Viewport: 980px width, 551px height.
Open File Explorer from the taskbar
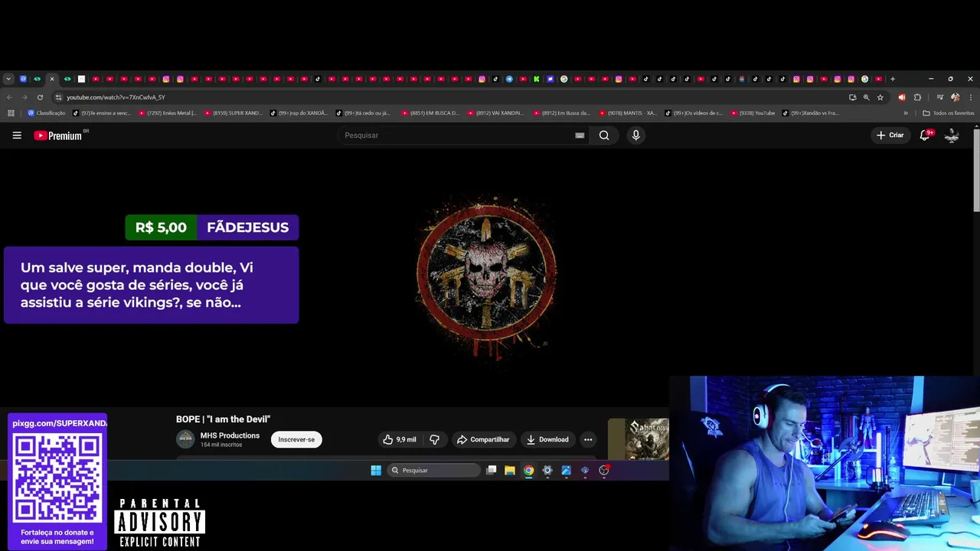(x=510, y=471)
